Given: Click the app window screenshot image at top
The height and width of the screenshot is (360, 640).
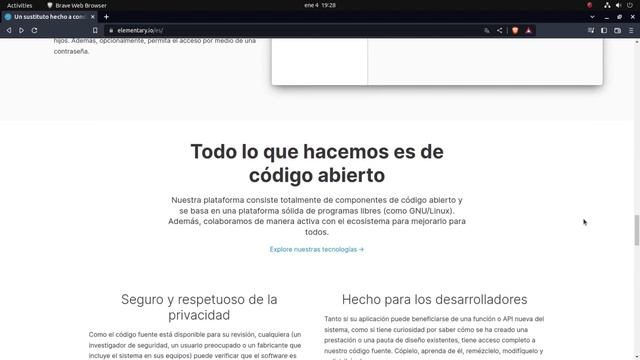Looking at the screenshot, I should click(437, 62).
